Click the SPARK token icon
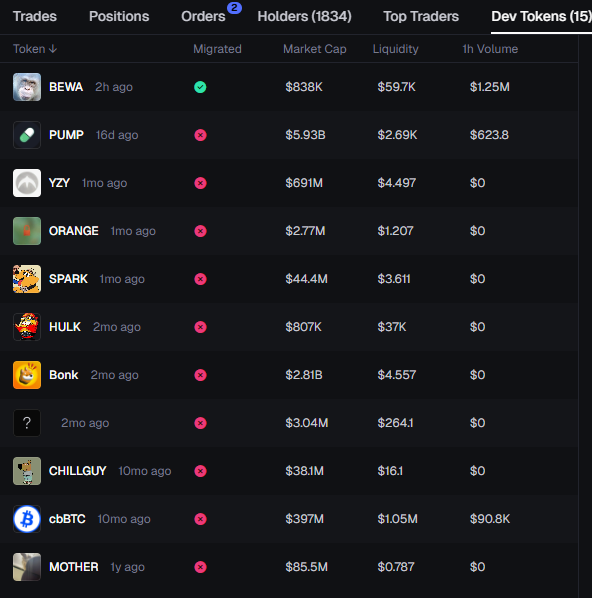The height and width of the screenshot is (598, 592). (x=27, y=279)
